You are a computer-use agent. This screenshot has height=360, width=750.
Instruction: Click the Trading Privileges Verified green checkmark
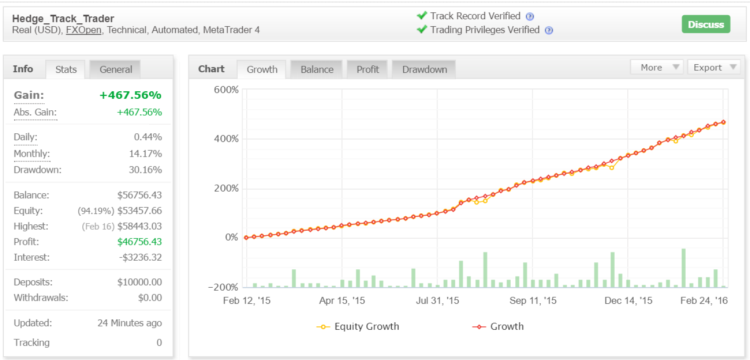pos(422,30)
